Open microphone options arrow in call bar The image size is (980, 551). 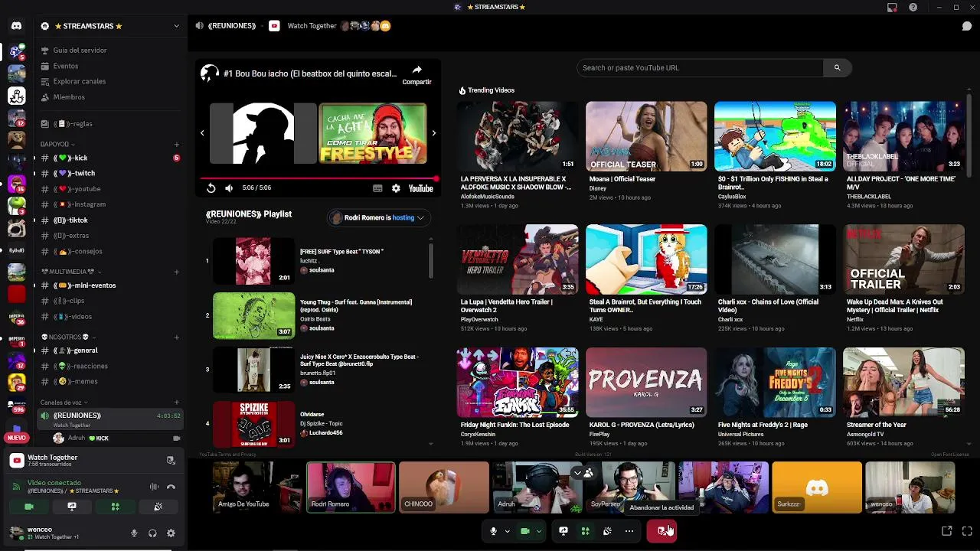(507, 531)
